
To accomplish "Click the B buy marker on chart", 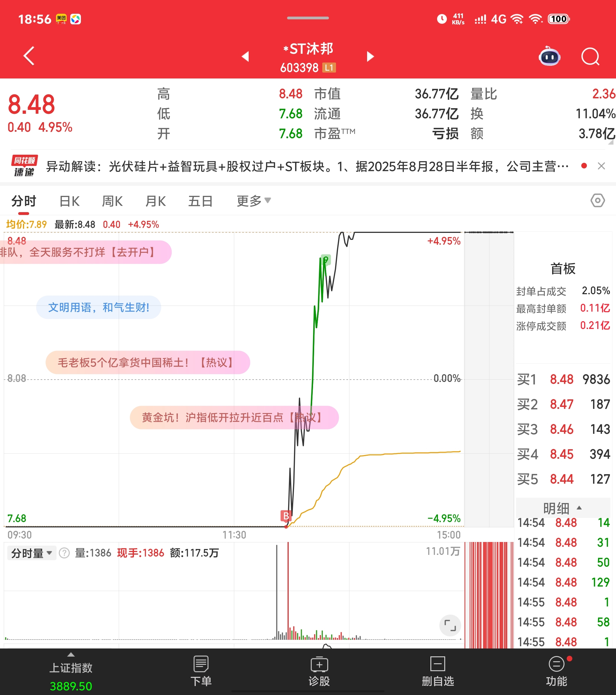I will pyautogui.click(x=286, y=516).
